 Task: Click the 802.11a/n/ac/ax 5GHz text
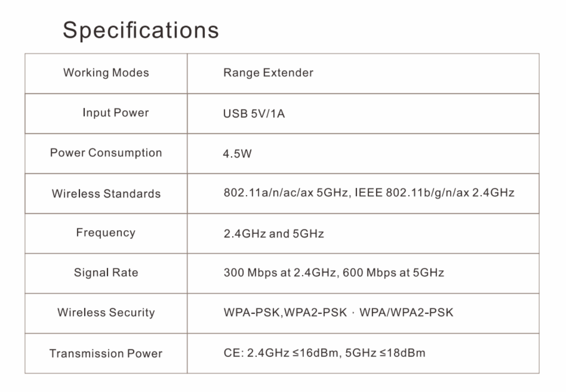pyautogui.click(x=287, y=193)
